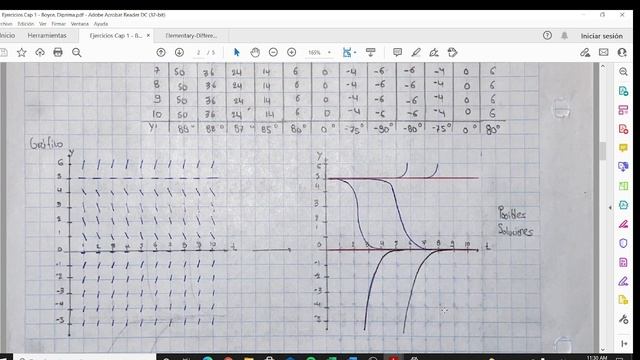Open Organize Pages tool in side panel

(623, 186)
